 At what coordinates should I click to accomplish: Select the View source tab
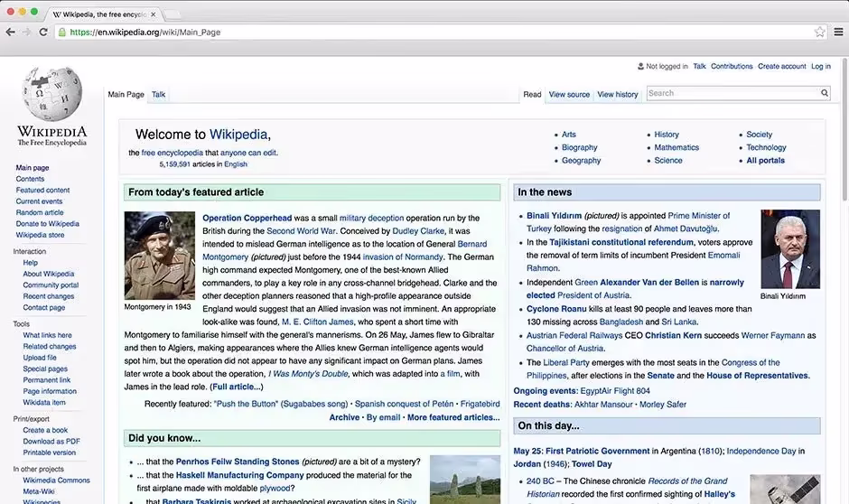click(569, 94)
